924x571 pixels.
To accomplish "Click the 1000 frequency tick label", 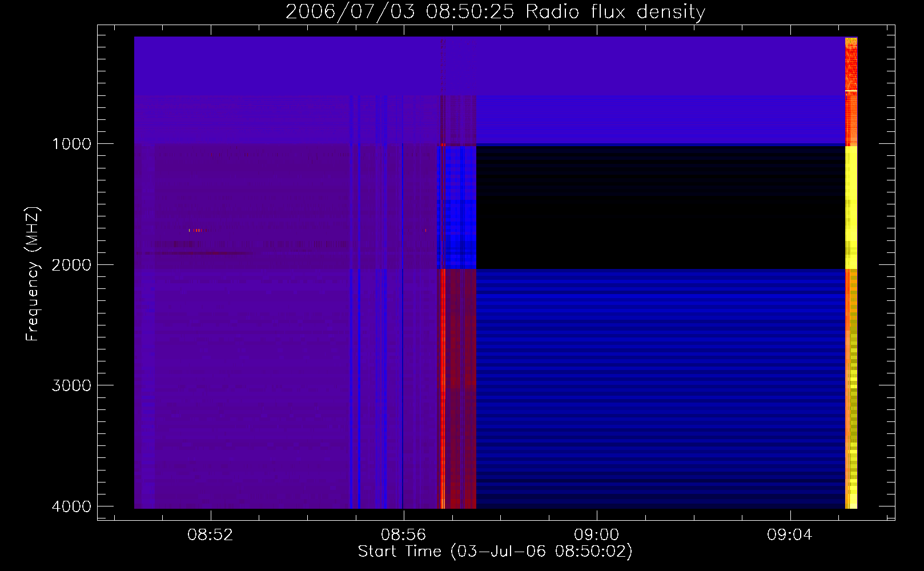I will click(x=71, y=143).
